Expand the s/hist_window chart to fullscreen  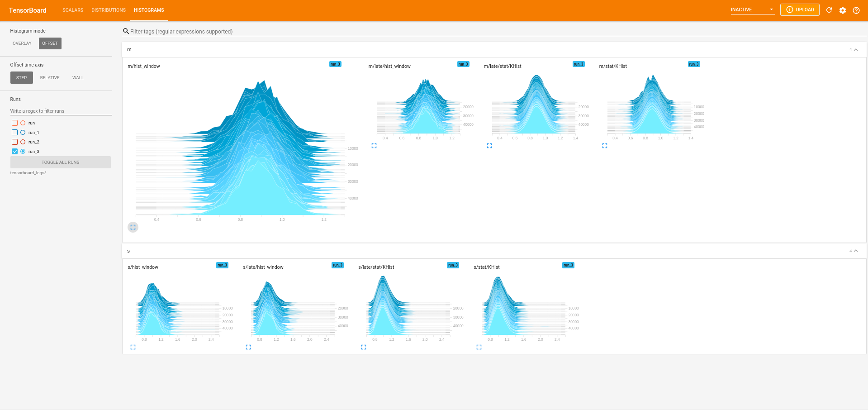click(133, 347)
